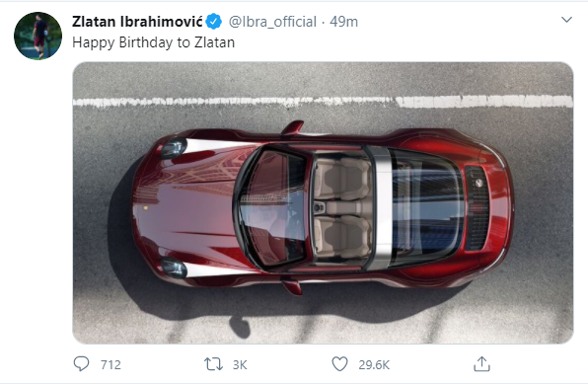
Task: Click the reply speech bubble icon
Action: (x=81, y=364)
